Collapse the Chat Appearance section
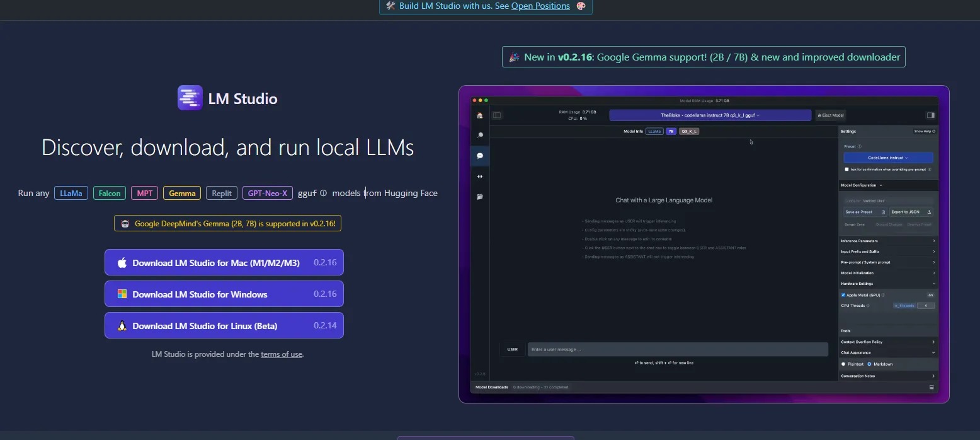This screenshot has height=440, width=980. click(888, 352)
